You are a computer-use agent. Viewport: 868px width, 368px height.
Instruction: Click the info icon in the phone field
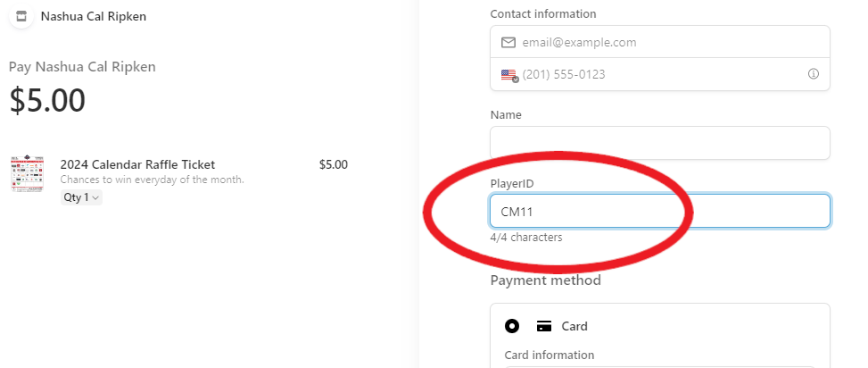click(813, 74)
